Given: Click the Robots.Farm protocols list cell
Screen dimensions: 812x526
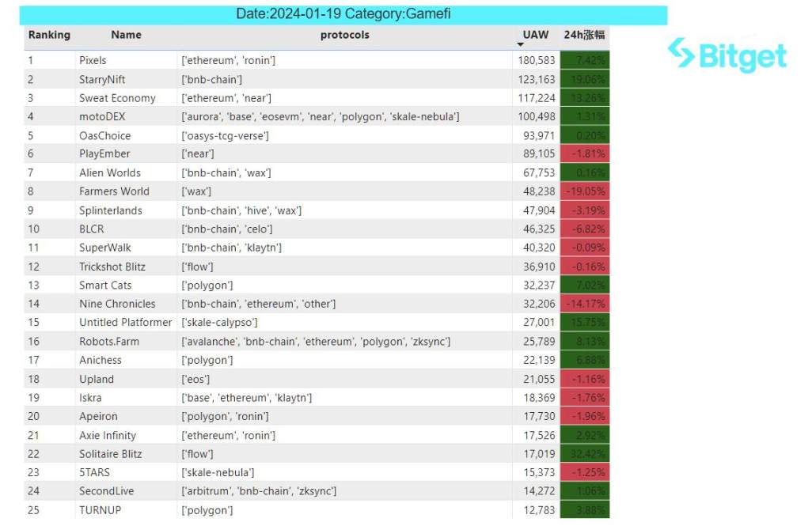Looking at the screenshot, I should click(x=317, y=342).
